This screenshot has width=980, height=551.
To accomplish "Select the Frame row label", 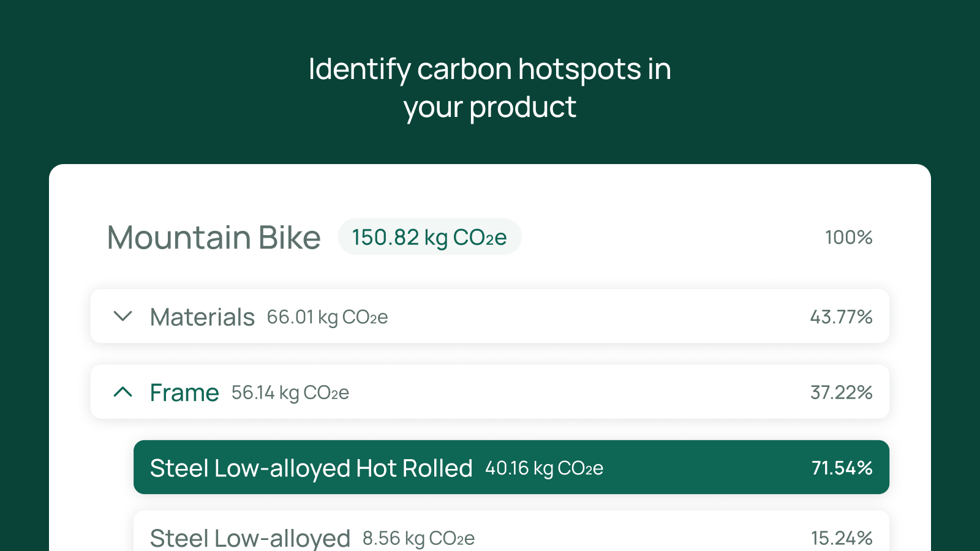I will pyautogui.click(x=184, y=392).
